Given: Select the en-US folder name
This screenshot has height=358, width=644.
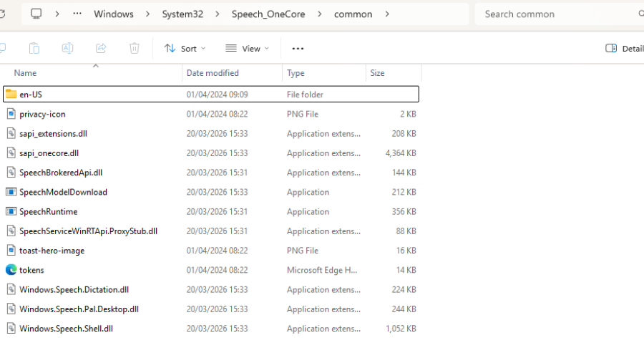Looking at the screenshot, I should pyautogui.click(x=31, y=95).
